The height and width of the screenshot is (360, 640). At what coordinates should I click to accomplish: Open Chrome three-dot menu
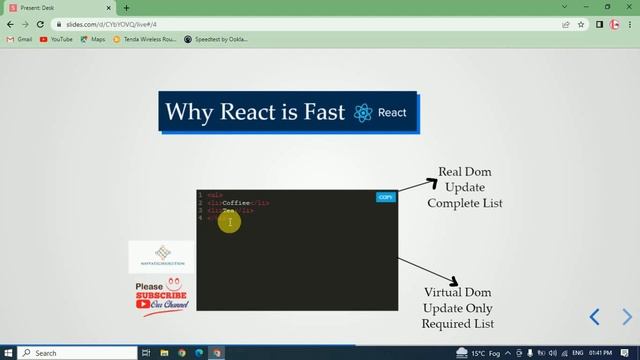[x=630, y=24]
